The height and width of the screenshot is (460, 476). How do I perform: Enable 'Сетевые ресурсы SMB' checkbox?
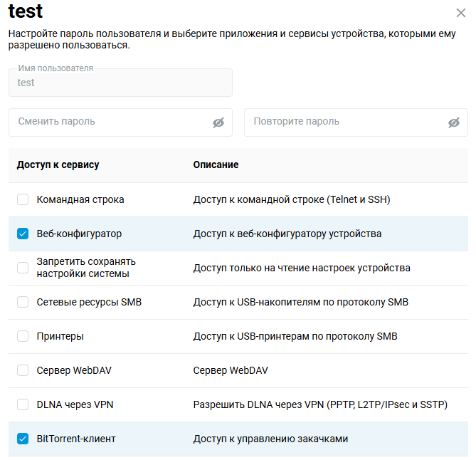tap(23, 302)
